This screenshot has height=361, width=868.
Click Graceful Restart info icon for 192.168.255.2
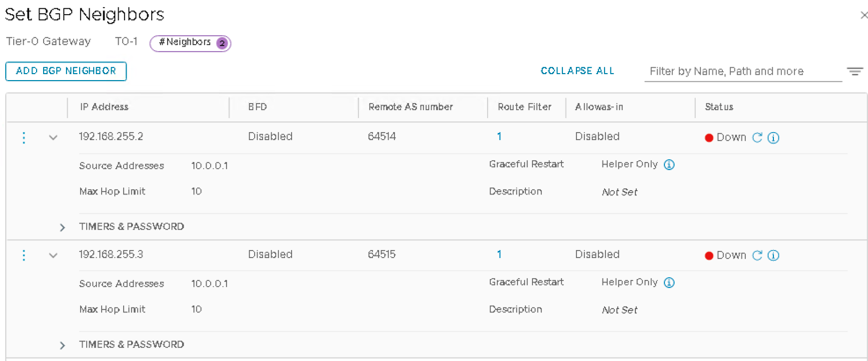(669, 165)
